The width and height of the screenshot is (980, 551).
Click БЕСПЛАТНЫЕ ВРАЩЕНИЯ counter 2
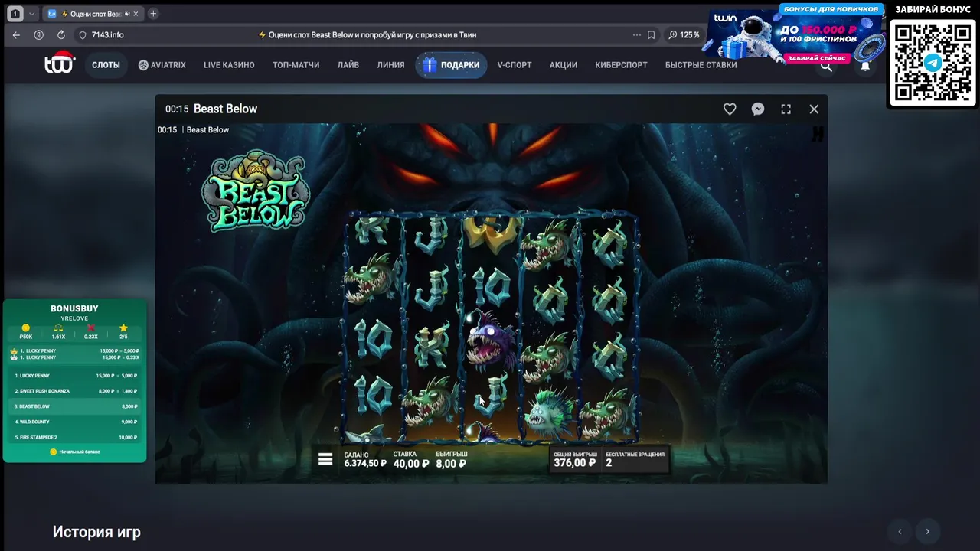tap(635, 459)
